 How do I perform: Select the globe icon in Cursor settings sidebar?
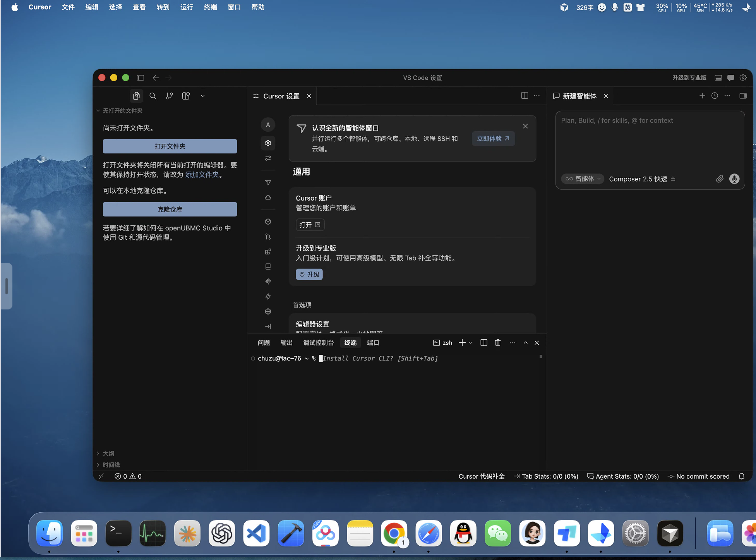click(x=268, y=311)
